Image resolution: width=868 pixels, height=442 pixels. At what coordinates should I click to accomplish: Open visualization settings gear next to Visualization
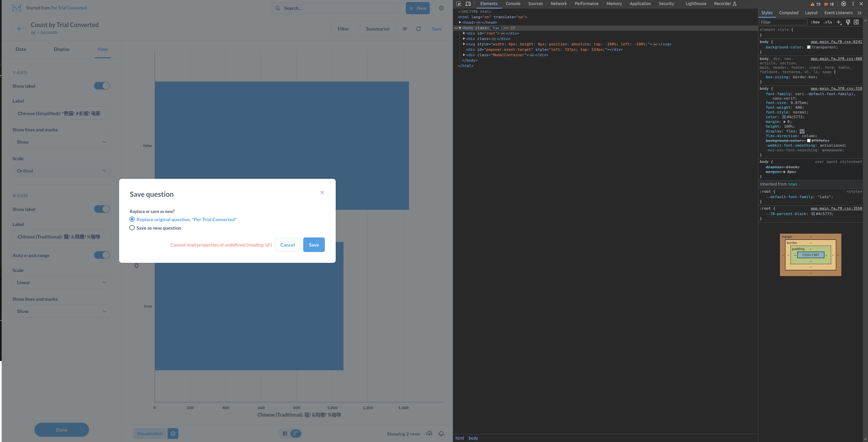click(x=173, y=433)
